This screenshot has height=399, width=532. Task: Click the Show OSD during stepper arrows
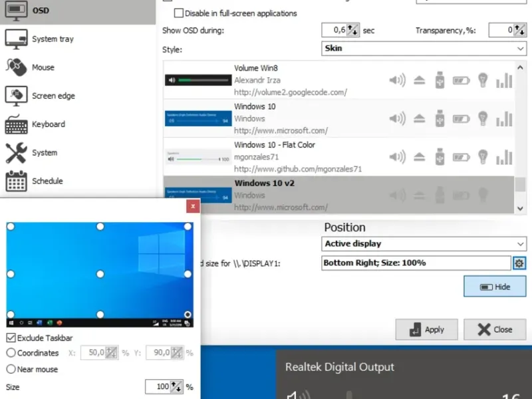coord(353,30)
